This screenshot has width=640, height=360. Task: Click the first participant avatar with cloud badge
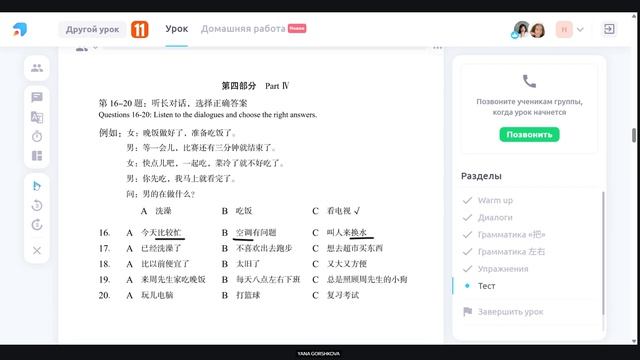521,29
